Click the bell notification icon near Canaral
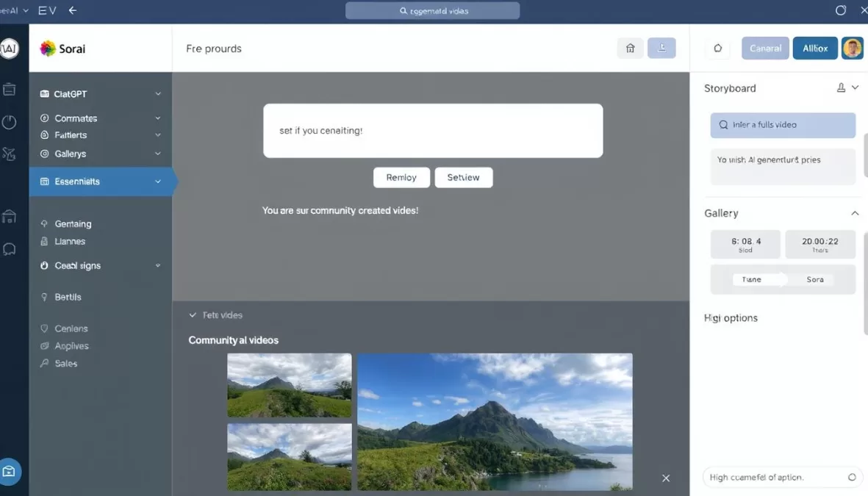This screenshot has height=496, width=868. coord(717,47)
